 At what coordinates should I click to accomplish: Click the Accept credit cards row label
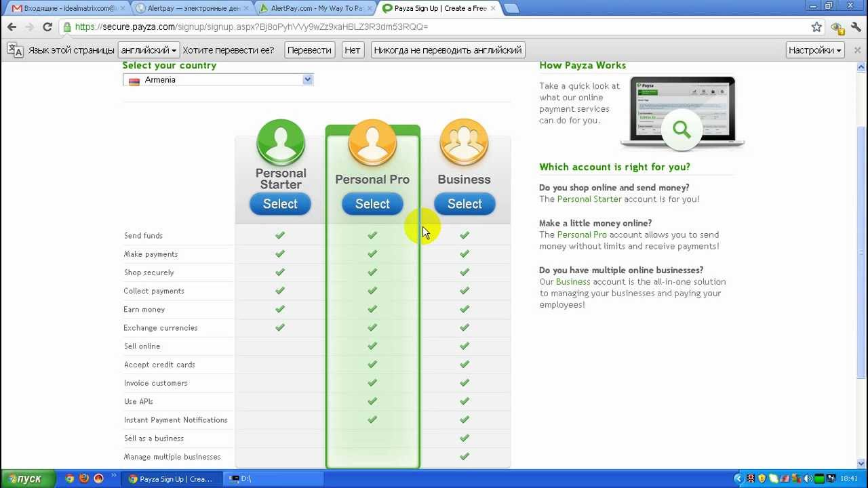coord(159,365)
